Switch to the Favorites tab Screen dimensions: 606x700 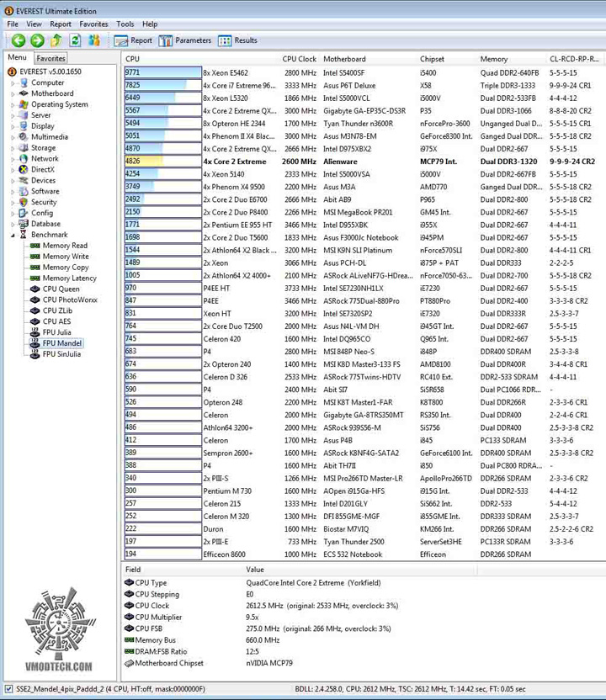point(50,58)
